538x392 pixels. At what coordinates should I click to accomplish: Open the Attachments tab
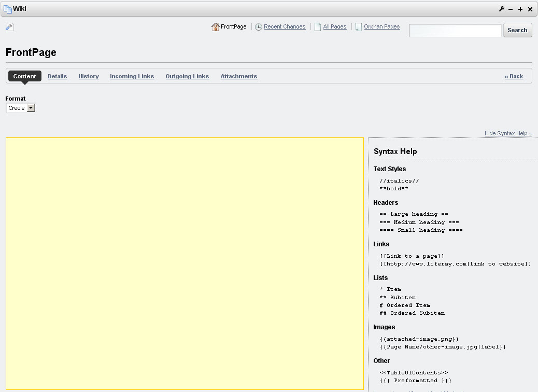click(x=239, y=76)
